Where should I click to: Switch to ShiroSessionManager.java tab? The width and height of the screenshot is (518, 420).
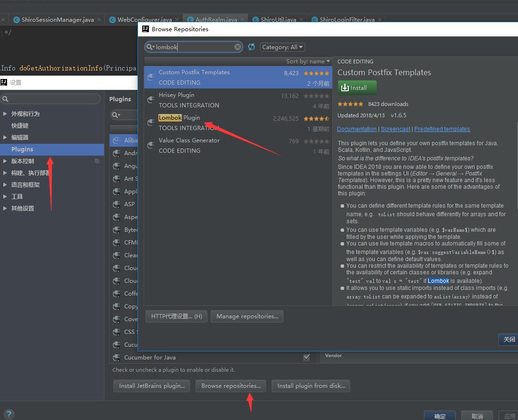58,20
